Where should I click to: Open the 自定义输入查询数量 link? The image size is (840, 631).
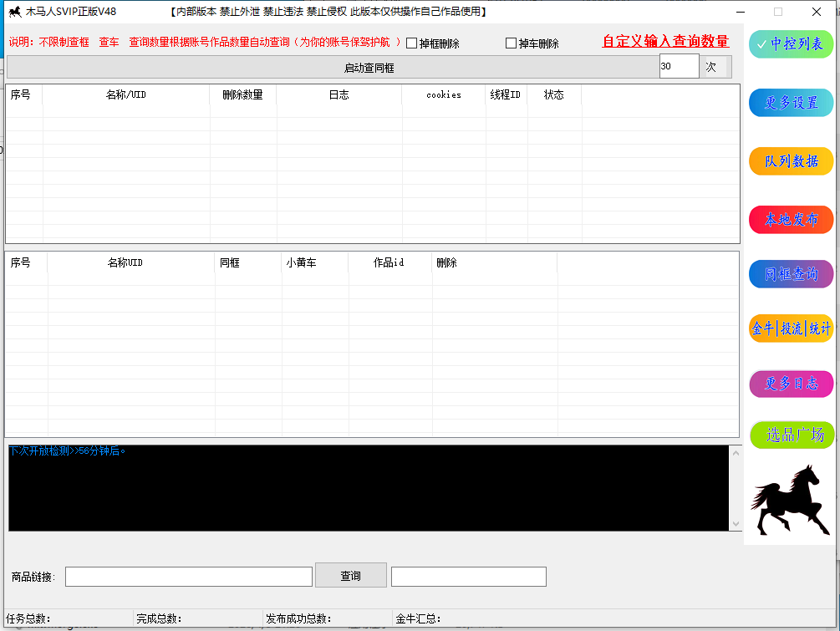click(665, 41)
